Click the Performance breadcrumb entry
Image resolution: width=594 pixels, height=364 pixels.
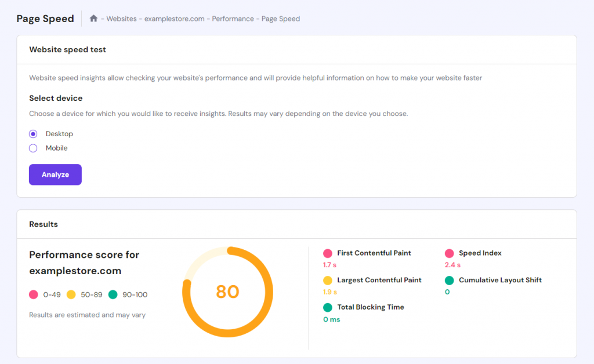coord(233,19)
